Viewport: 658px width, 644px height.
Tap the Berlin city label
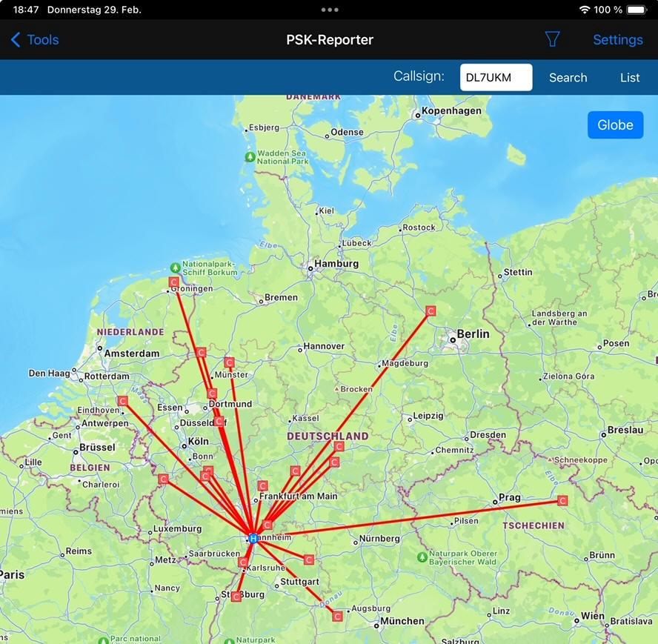point(473,334)
